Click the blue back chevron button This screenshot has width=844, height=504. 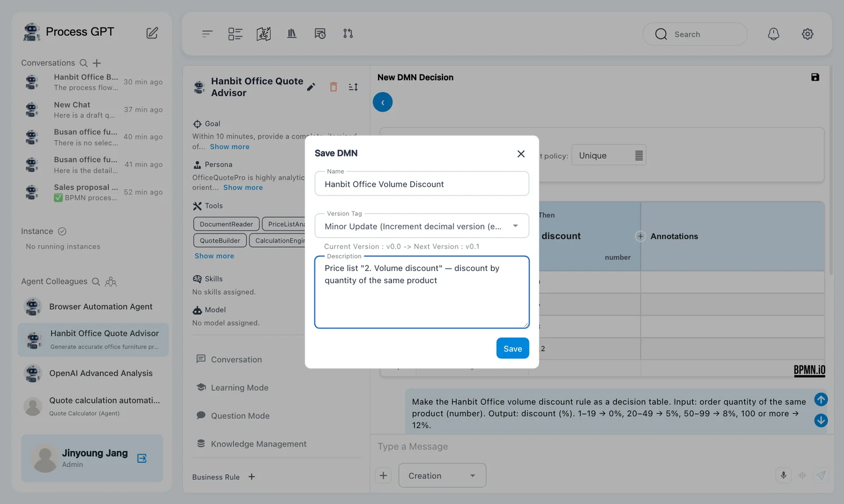tap(382, 102)
